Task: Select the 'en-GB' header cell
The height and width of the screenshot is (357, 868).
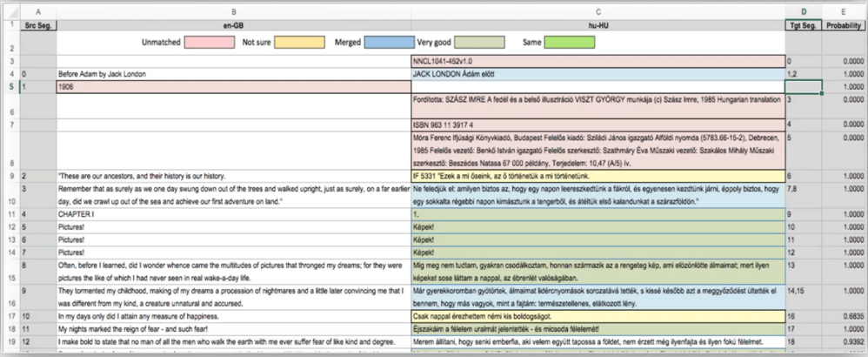Action: click(x=234, y=25)
